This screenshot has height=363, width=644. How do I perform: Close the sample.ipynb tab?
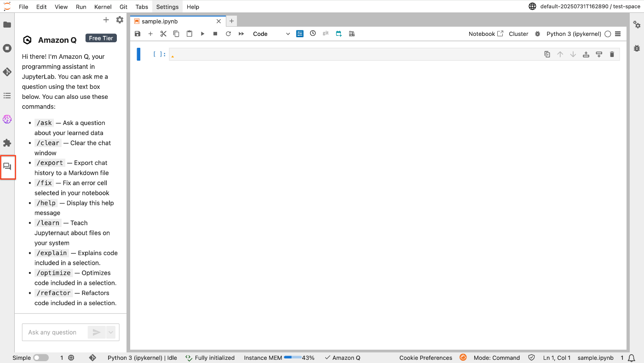219,21
